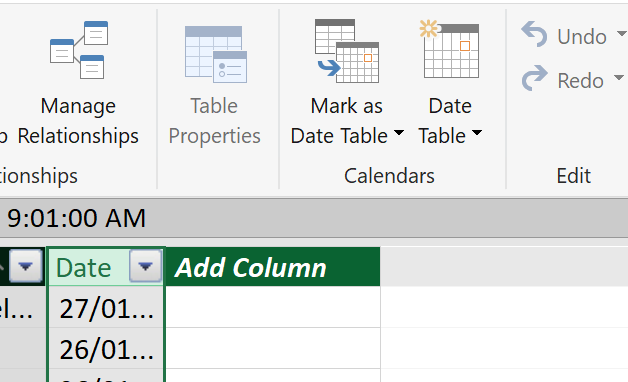
Task: Open the Redo history dropdown arrow
Action: coord(619,77)
